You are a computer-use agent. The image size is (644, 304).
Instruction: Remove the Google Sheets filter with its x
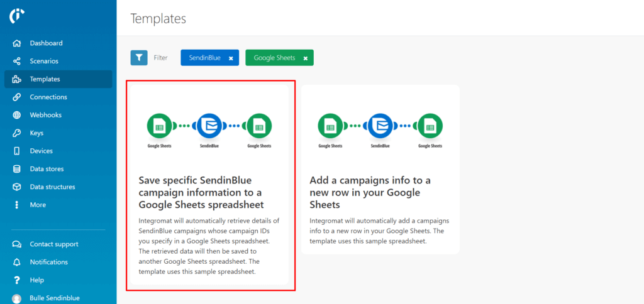(306, 58)
